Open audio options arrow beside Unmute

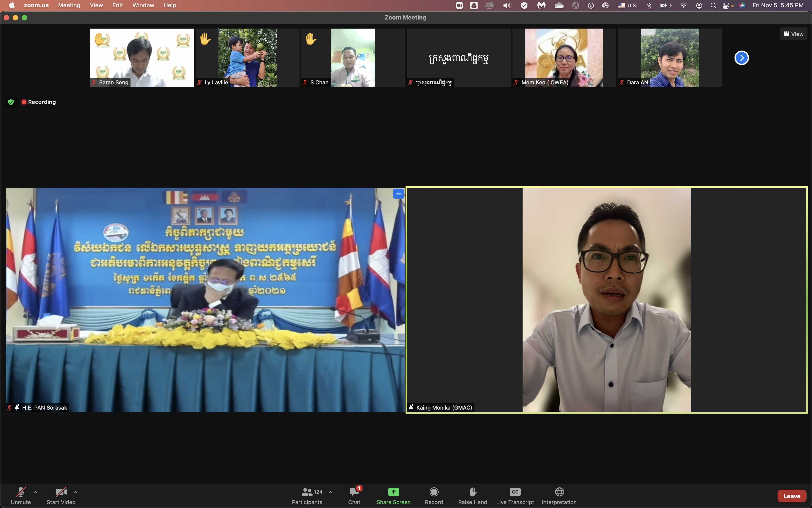pos(35,492)
